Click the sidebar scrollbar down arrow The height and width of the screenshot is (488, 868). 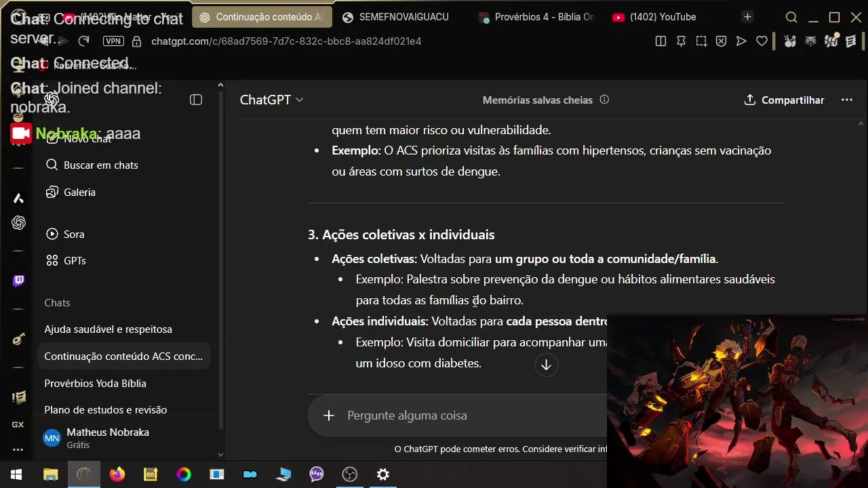(x=220, y=455)
